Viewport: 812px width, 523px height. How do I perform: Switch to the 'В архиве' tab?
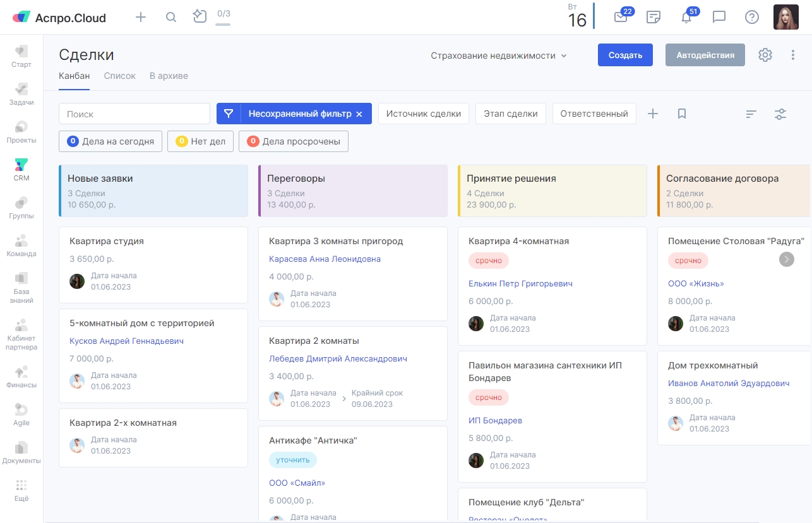[x=169, y=76]
